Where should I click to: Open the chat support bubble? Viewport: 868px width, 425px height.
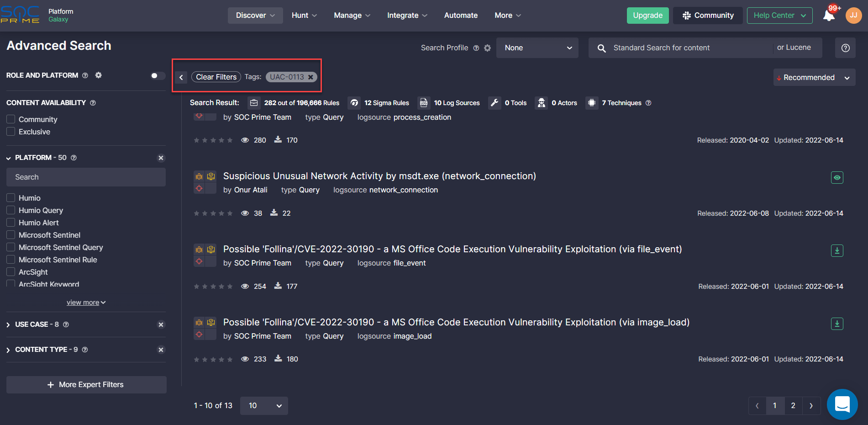point(842,404)
